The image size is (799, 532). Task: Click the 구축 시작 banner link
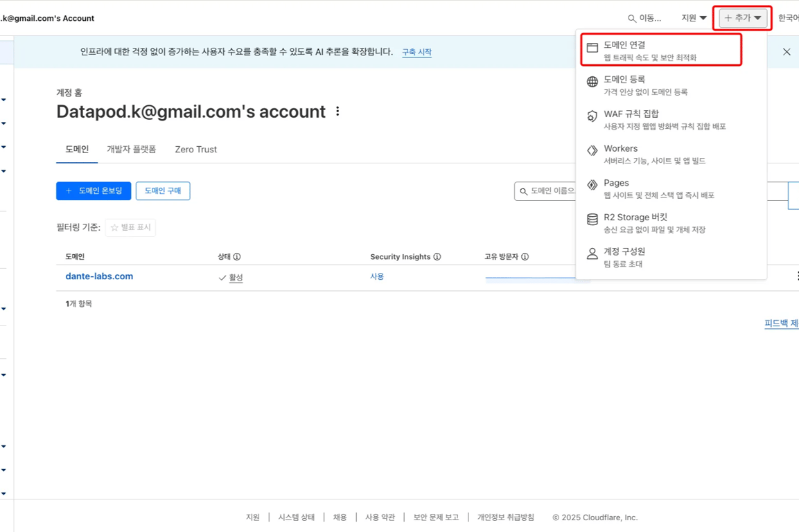pyautogui.click(x=417, y=52)
